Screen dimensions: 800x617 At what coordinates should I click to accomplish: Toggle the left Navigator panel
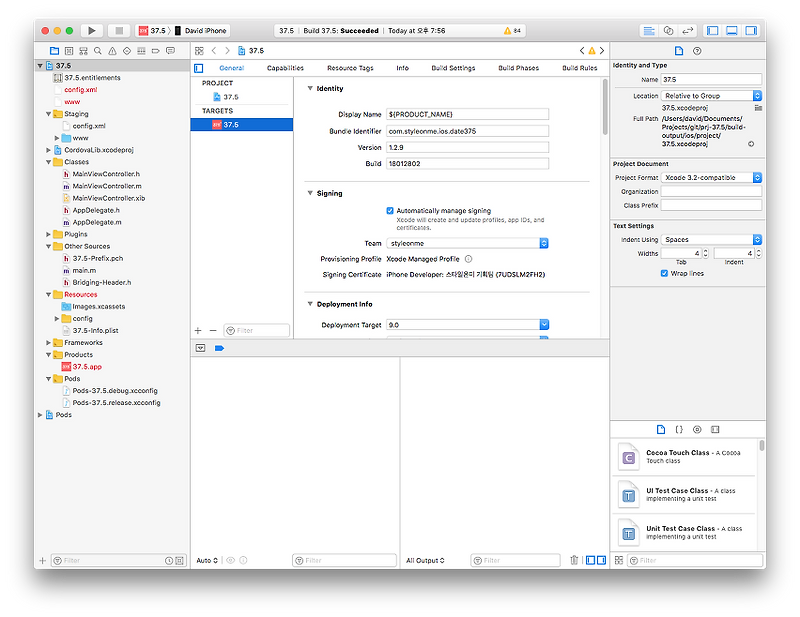713,31
